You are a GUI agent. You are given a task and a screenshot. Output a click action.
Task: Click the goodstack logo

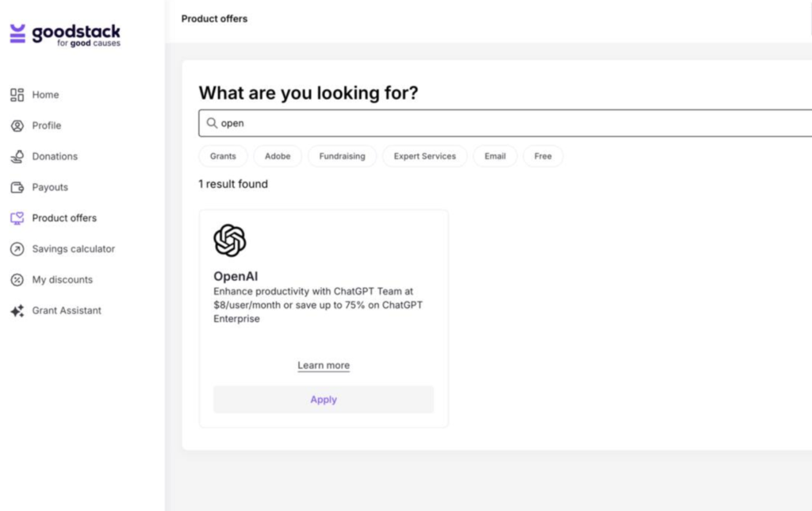[65, 35]
